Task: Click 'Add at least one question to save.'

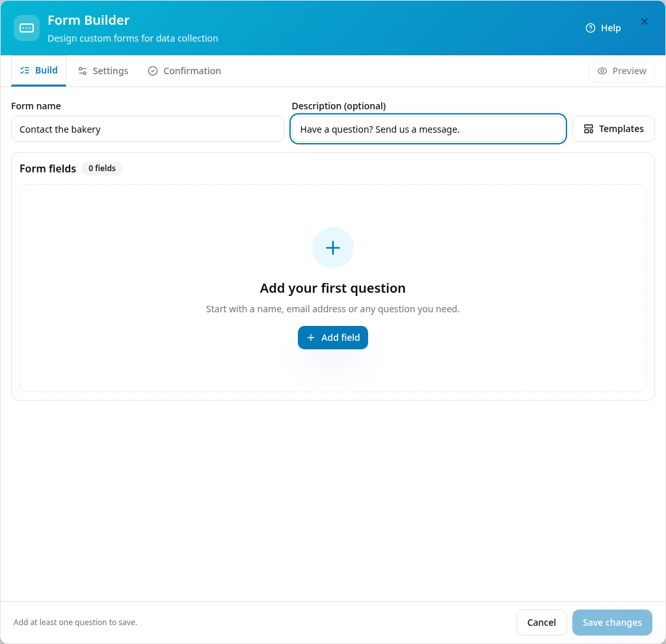Action: pyautogui.click(x=75, y=623)
